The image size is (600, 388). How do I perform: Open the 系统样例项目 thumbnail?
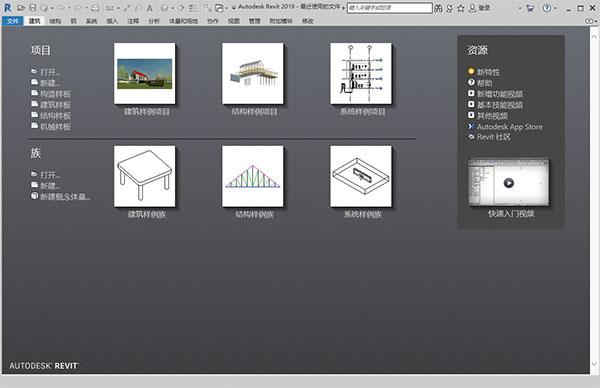361,73
